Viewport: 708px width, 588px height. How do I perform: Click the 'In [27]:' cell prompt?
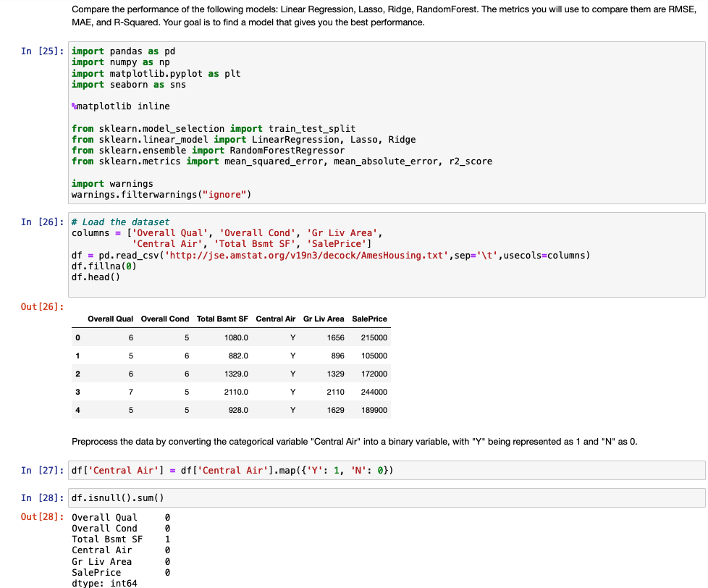(x=43, y=470)
